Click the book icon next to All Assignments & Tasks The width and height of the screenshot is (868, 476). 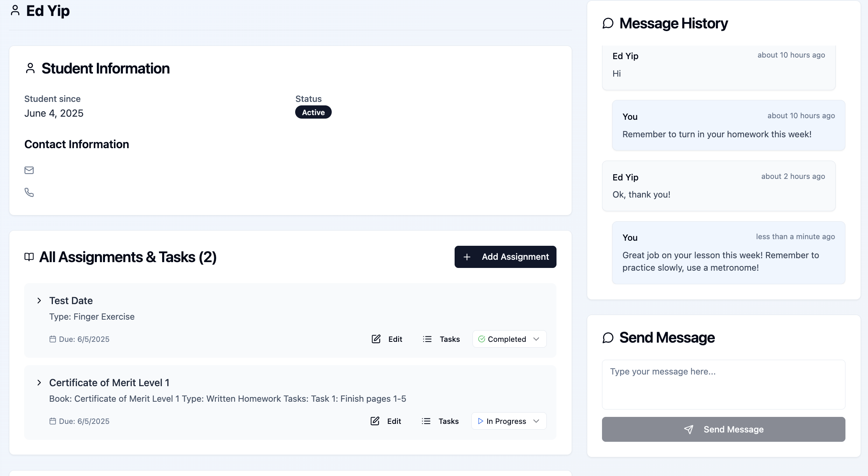point(29,257)
